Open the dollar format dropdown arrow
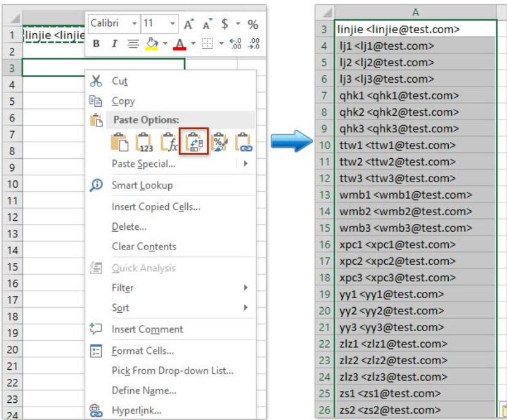This screenshot has height=420, width=507. pos(238,23)
